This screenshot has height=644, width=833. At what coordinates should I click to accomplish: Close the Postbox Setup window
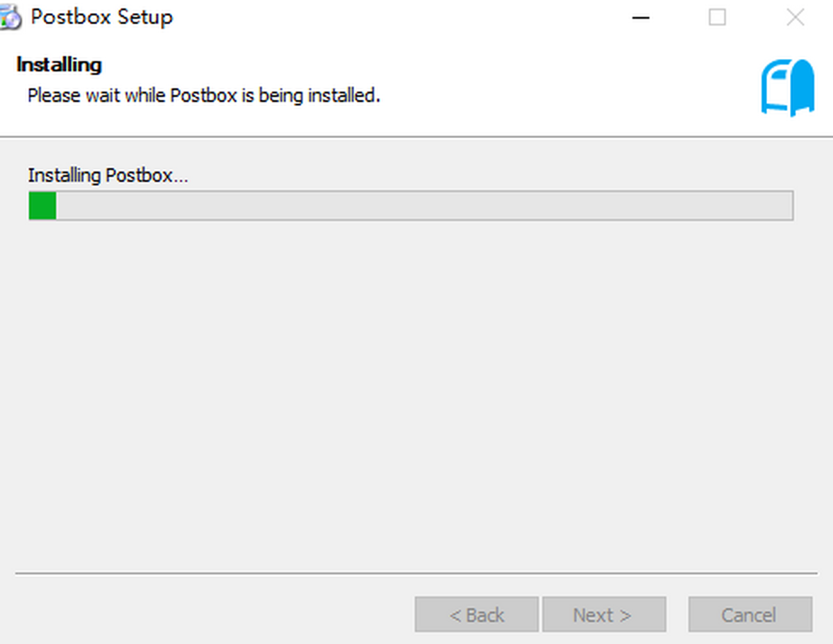click(x=795, y=17)
